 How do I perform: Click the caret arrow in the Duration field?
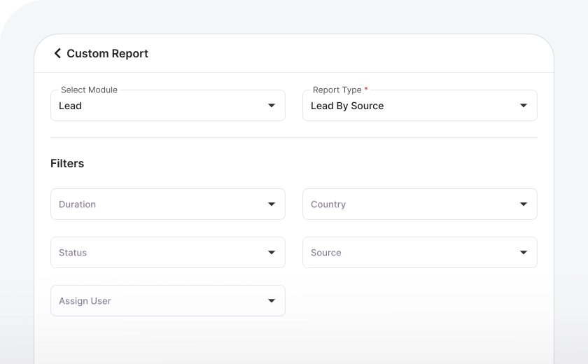pyautogui.click(x=272, y=204)
